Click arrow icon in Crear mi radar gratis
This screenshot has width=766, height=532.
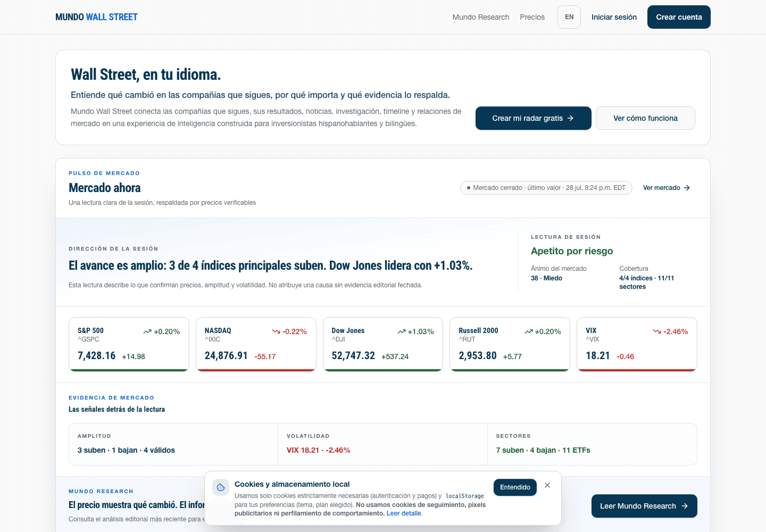pyautogui.click(x=570, y=118)
